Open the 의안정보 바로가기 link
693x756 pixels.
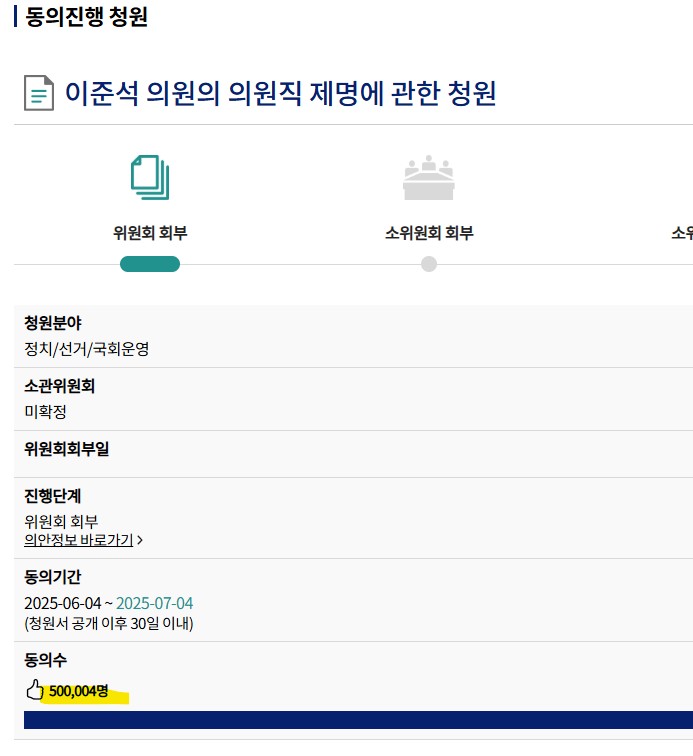pyautogui.click(x=78, y=541)
